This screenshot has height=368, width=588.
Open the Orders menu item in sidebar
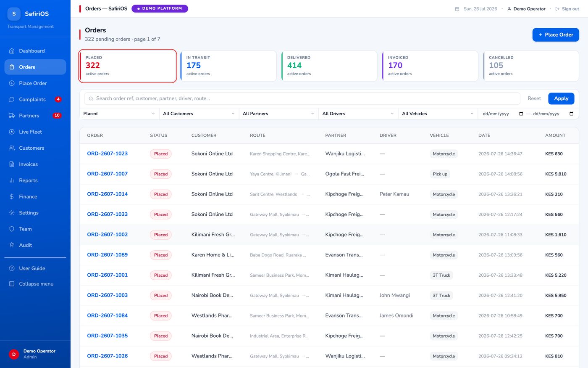tap(35, 67)
